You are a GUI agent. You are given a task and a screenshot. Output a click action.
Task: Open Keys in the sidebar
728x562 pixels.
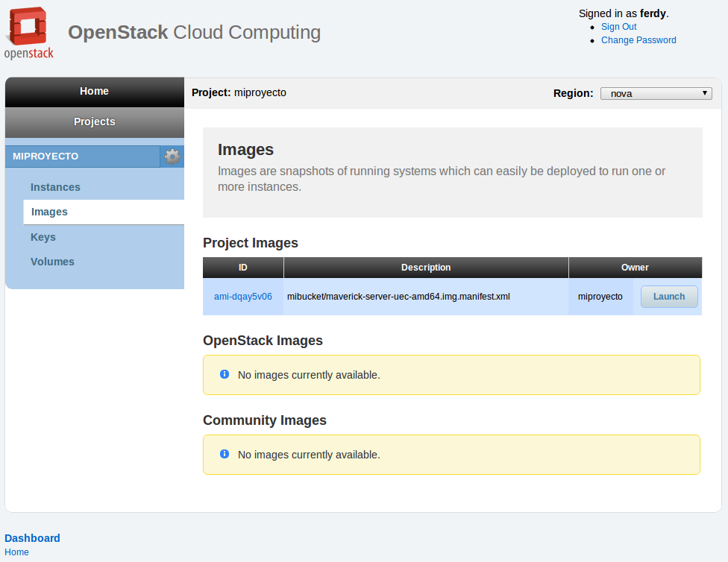click(x=43, y=237)
